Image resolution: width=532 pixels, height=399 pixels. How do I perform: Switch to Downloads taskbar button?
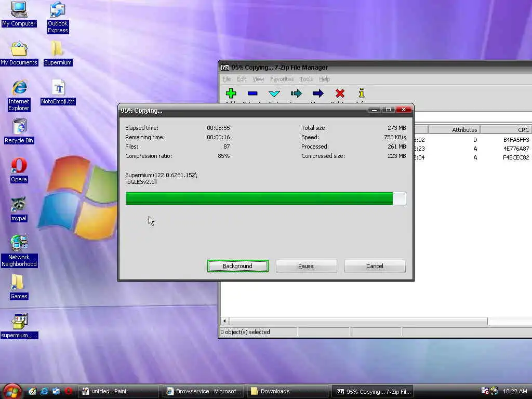tap(288, 391)
